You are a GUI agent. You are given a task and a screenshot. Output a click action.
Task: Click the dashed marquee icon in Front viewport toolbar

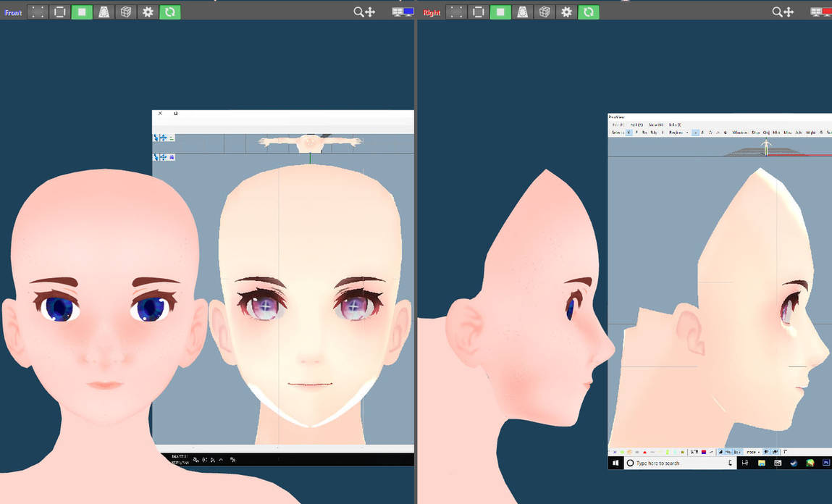point(38,12)
